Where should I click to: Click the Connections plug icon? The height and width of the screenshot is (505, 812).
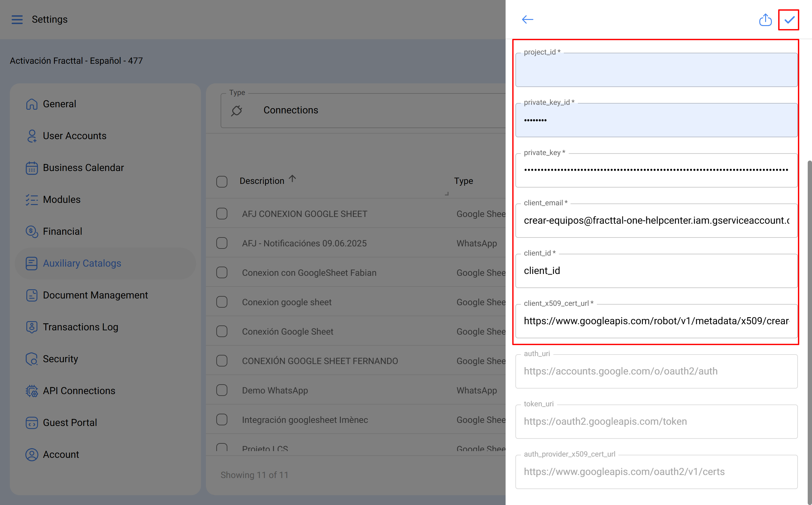[236, 110]
